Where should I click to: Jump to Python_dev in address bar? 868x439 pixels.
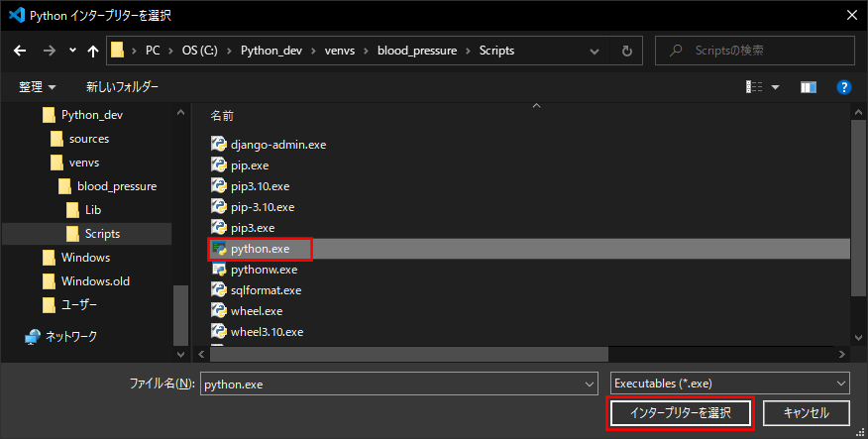click(x=271, y=51)
